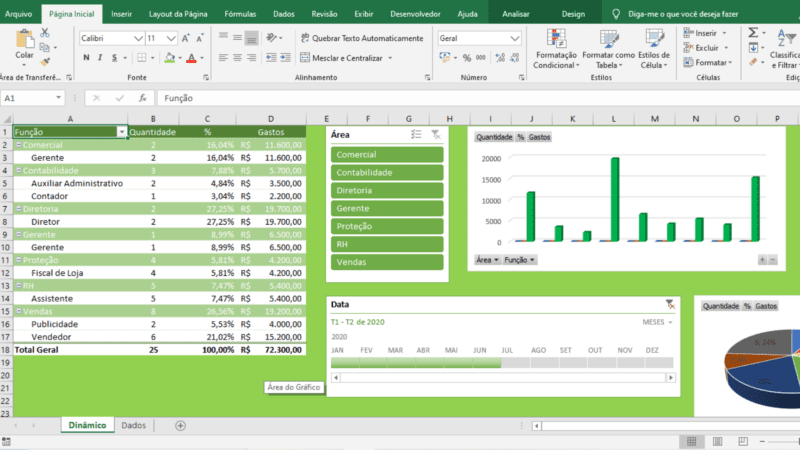Screen dimensions: 800x450
Task: Toggle the Diretoria slicer item
Action: pos(386,190)
